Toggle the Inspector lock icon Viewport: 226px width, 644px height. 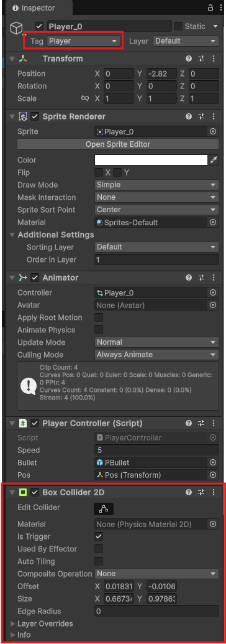click(x=210, y=8)
